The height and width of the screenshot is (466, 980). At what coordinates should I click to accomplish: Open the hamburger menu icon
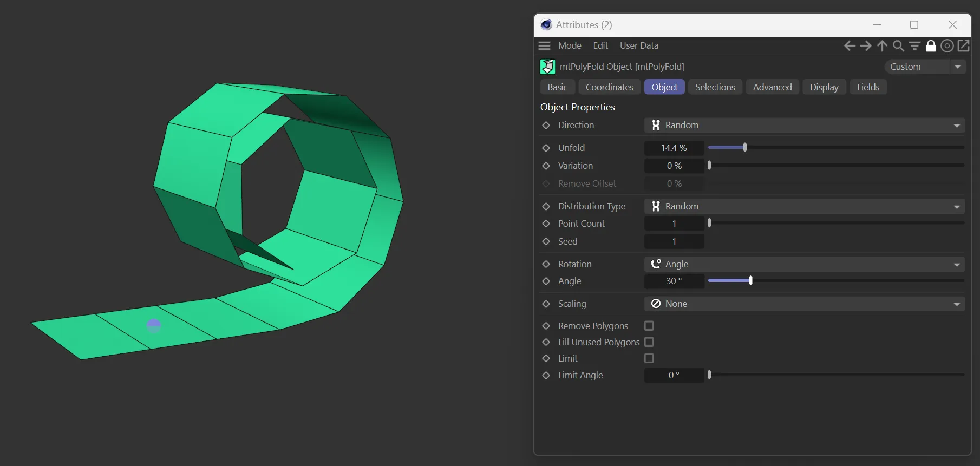[545, 46]
